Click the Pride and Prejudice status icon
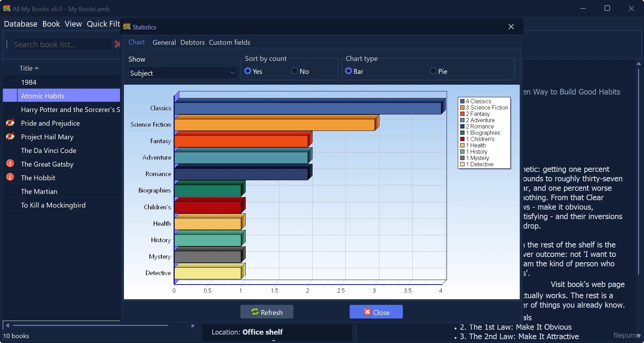Screen dimensions: 644x343 (10, 123)
